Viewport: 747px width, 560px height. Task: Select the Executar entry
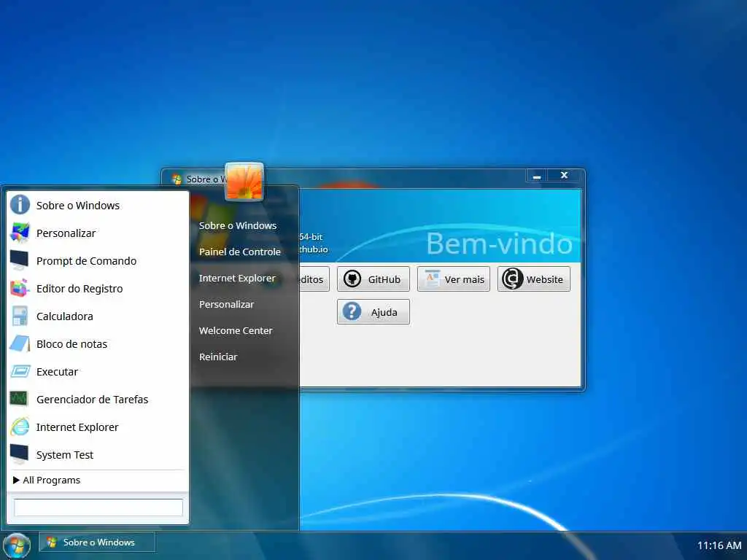pyautogui.click(x=98, y=371)
